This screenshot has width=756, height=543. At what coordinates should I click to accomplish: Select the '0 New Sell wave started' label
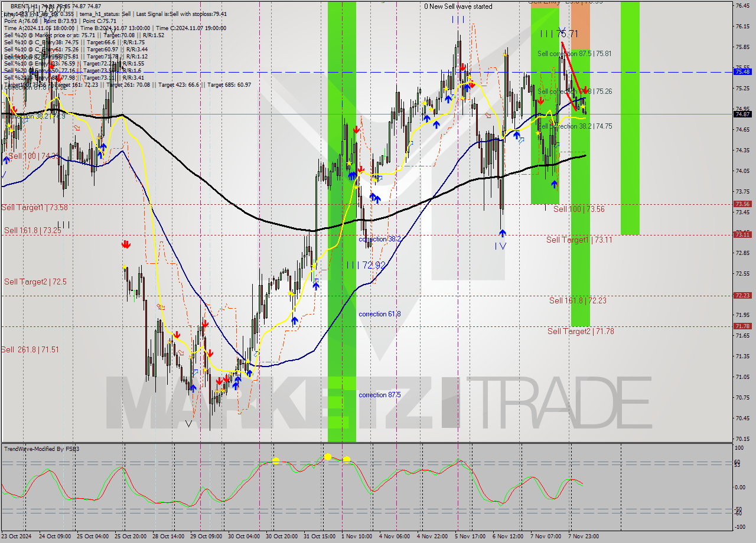458,6
